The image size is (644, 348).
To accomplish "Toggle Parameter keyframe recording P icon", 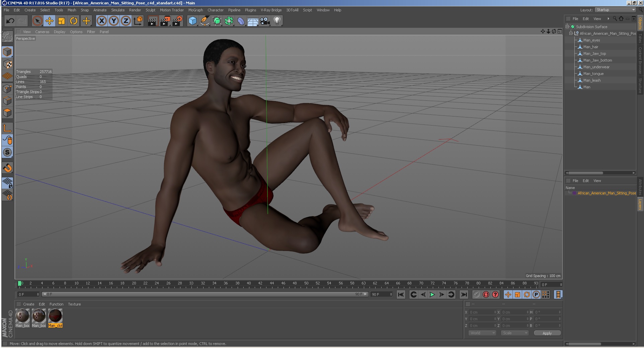I will point(536,294).
